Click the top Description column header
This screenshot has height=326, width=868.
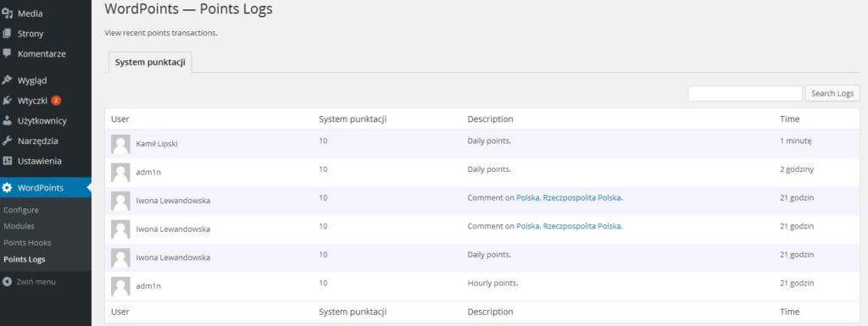click(490, 119)
